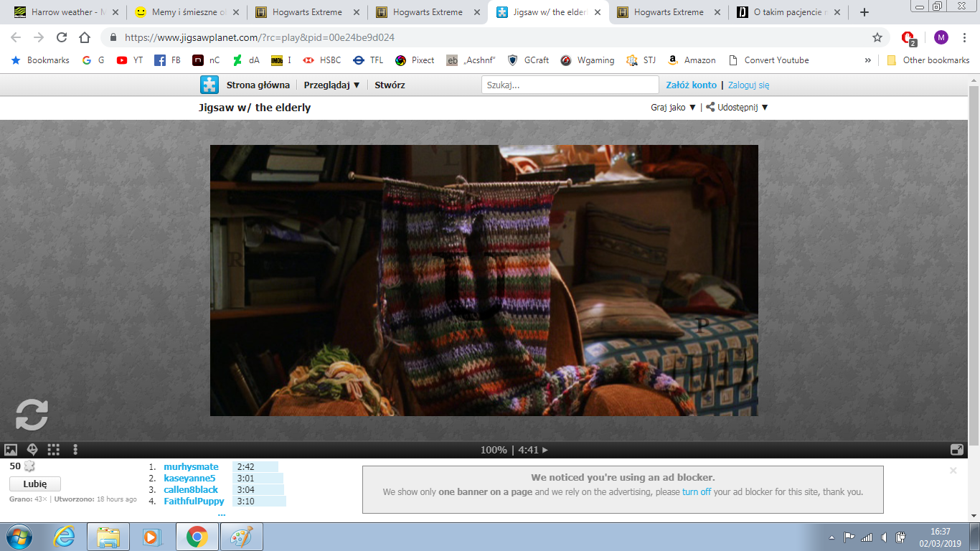Open the three-dot more options menu
Screen dimensions: 980x551
click(75, 450)
